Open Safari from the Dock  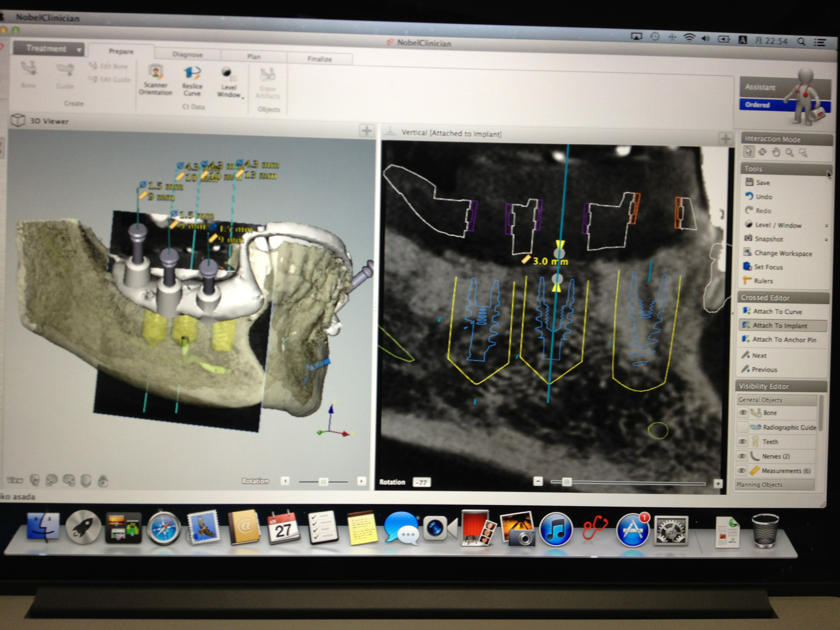pos(164,528)
